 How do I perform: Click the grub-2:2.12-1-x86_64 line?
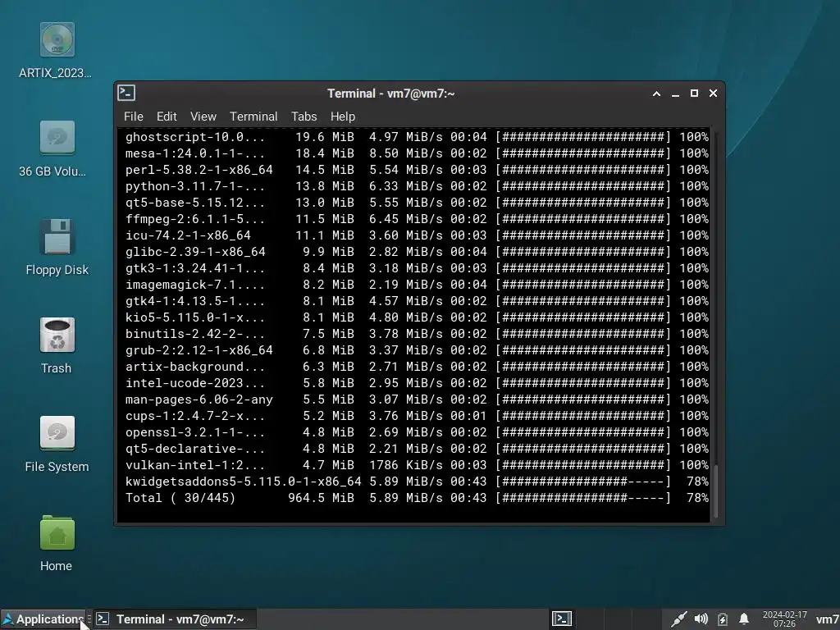point(417,349)
